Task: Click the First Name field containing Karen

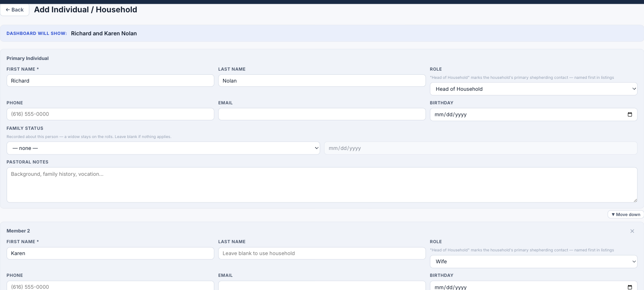Action: [110, 253]
